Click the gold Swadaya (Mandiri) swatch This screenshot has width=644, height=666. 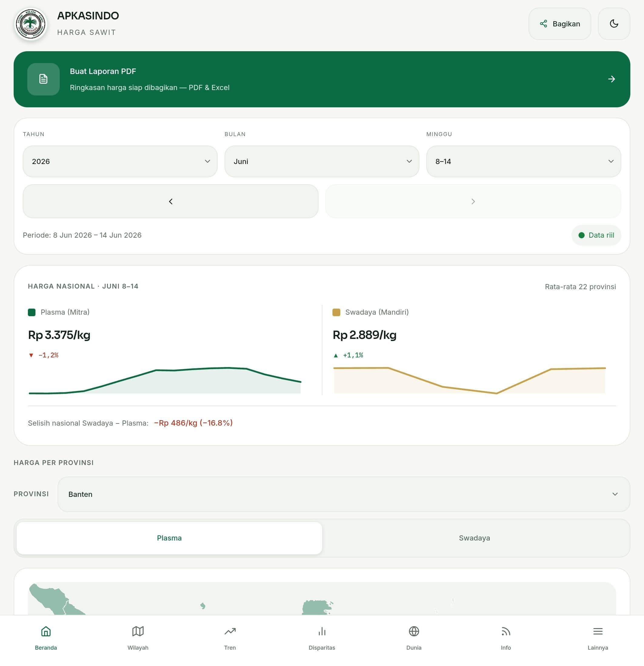(336, 312)
